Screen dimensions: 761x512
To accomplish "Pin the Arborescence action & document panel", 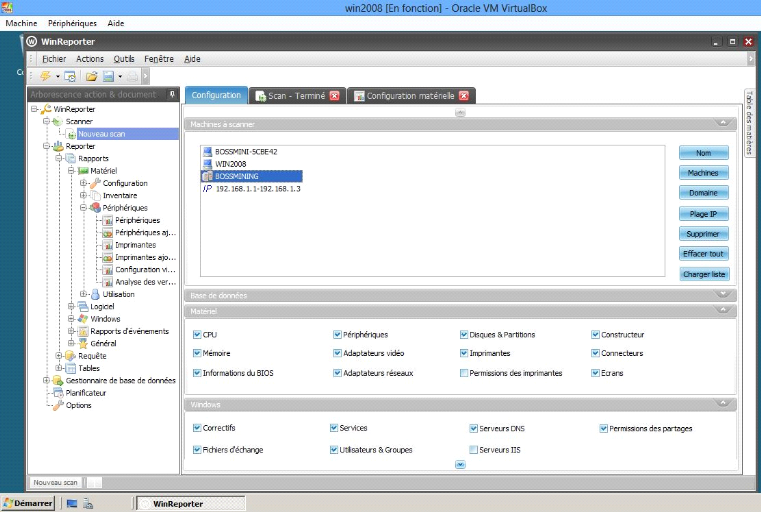I will point(172,94).
